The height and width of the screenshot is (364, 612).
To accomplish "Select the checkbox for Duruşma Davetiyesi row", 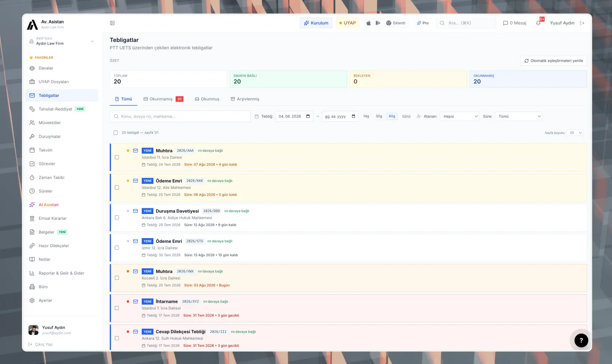I will (x=117, y=218).
